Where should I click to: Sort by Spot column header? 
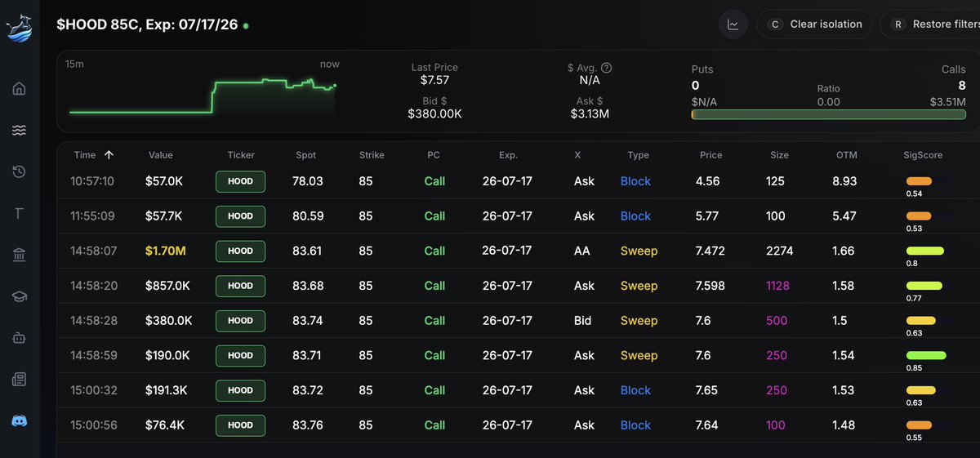point(306,155)
